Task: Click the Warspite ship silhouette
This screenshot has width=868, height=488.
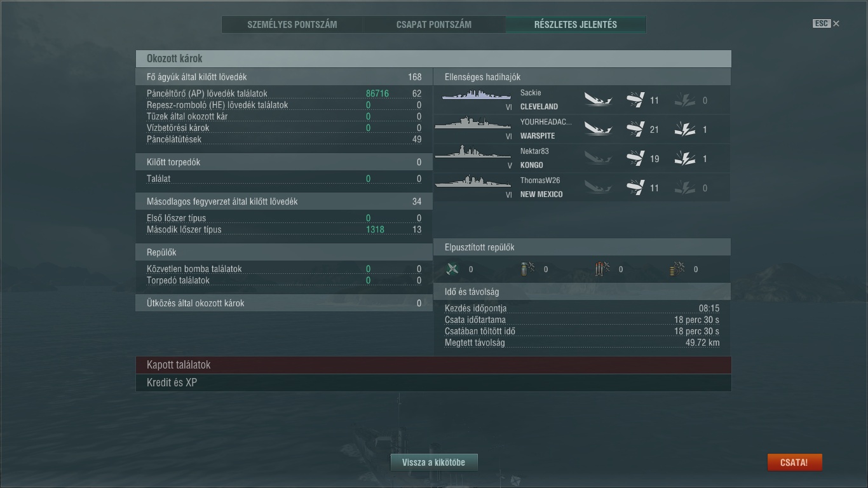Action: [x=473, y=123]
